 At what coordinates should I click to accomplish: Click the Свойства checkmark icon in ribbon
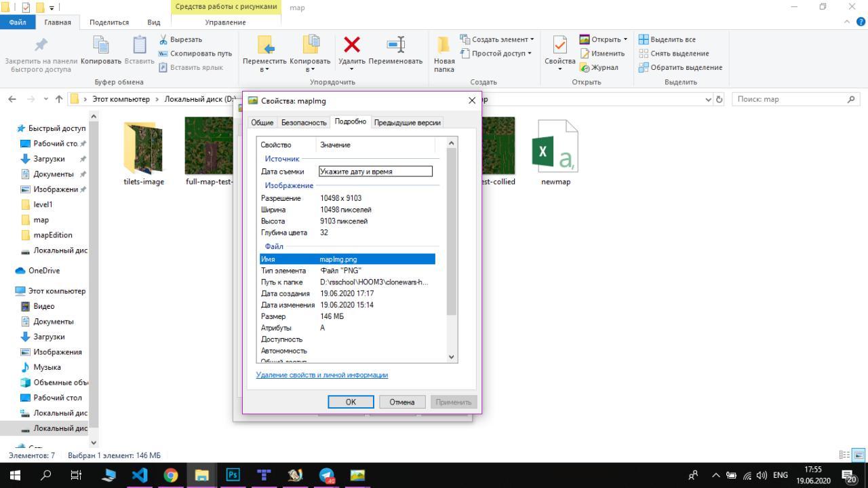tap(559, 45)
